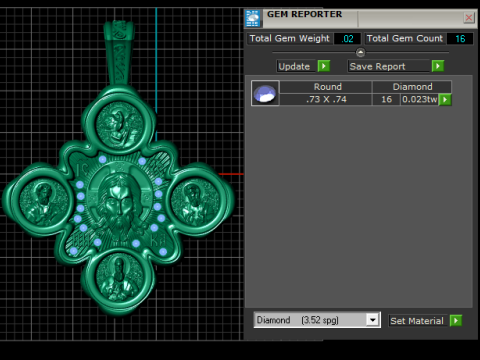
Task: Click the Total Gem Count label
Action: tap(404, 39)
